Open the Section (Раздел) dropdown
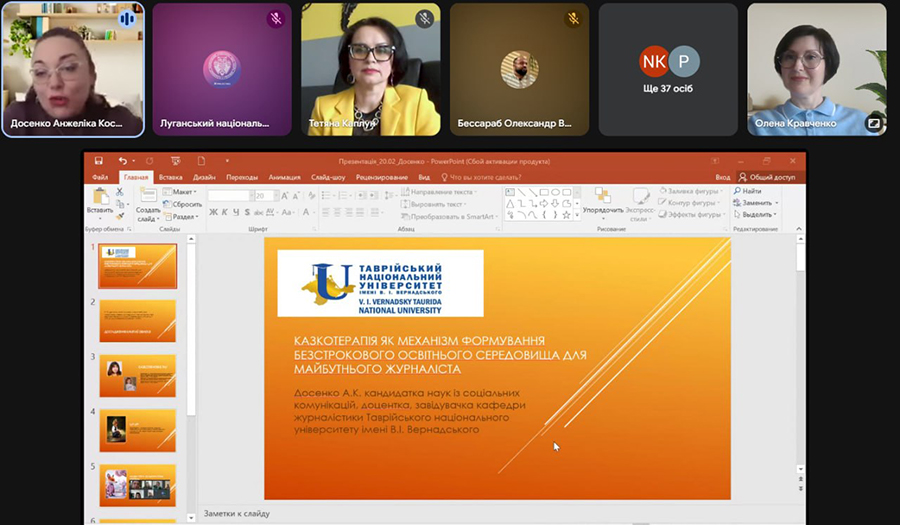Screen dimensions: 900x525 click(x=182, y=215)
